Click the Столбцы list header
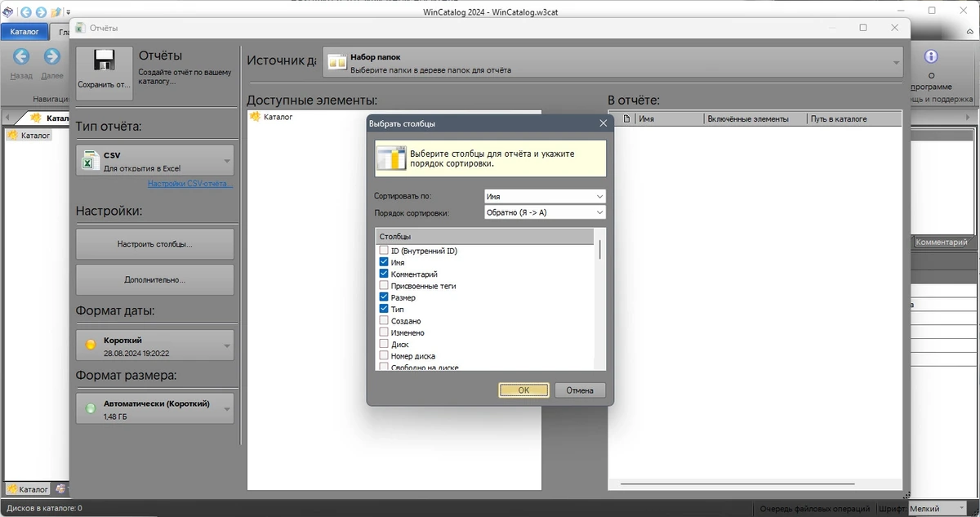The width and height of the screenshot is (980, 517). coord(484,237)
